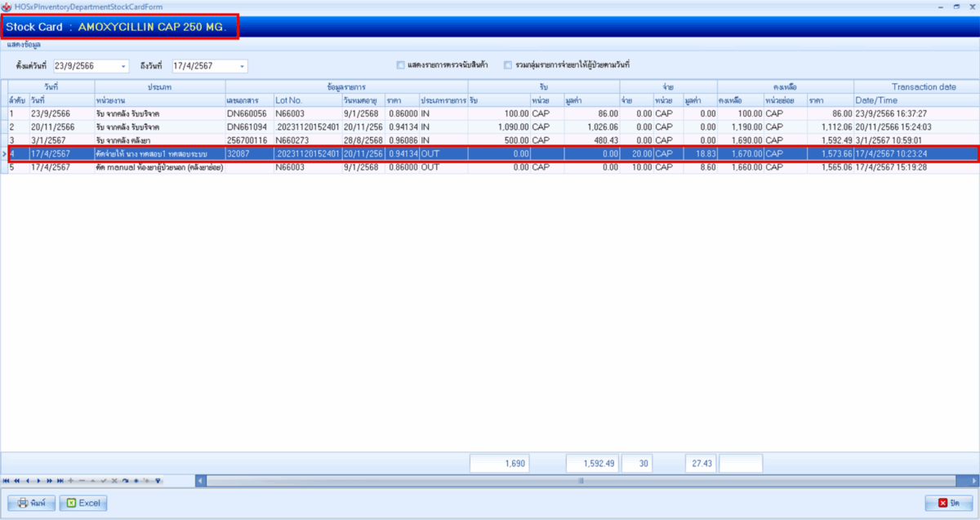
Task: Tick the รวมกลุ่มรายการจ่ายยาให้ผู้ป่วยตามวันที่ checkbox
Action: click(x=508, y=64)
